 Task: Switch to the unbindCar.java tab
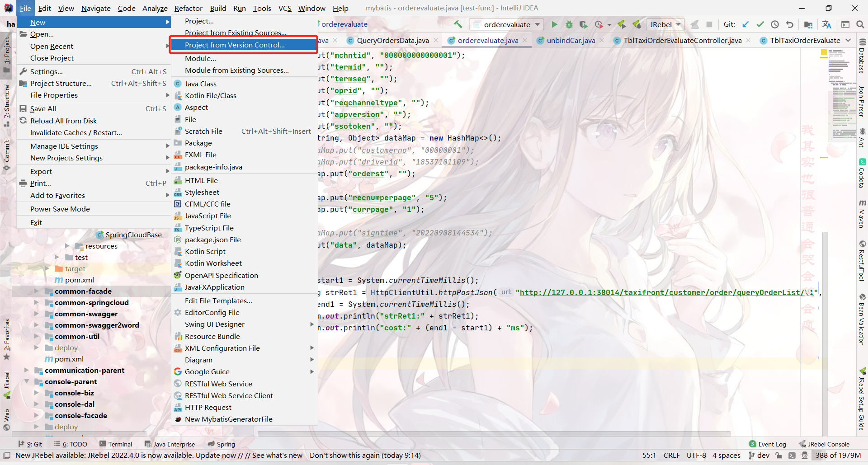571,40
